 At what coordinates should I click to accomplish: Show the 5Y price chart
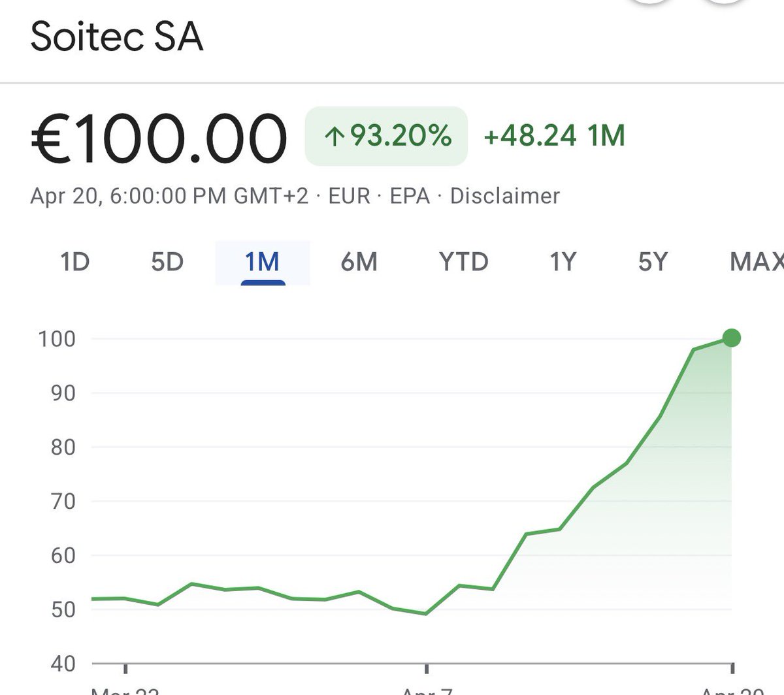pyautogui.click(x=653, y=262)
